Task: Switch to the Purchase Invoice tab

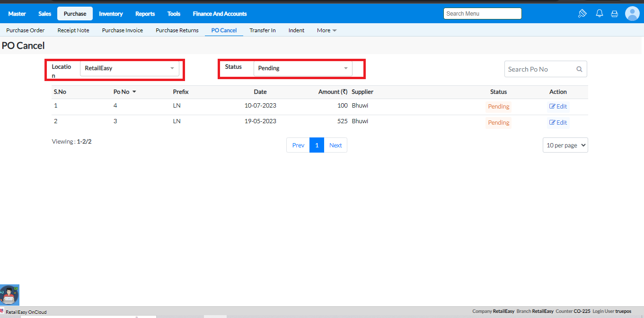Action: tap(123, 30)
